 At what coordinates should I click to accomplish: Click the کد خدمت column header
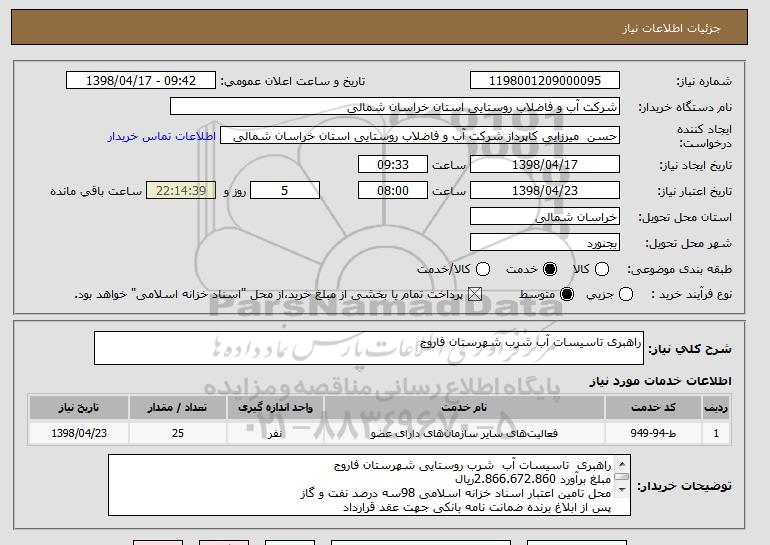(653, 408)
